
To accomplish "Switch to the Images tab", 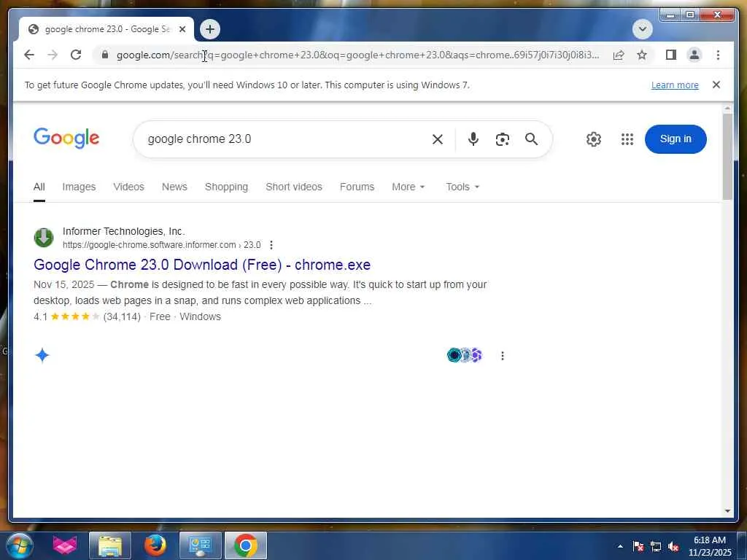I will pos(79,187).
